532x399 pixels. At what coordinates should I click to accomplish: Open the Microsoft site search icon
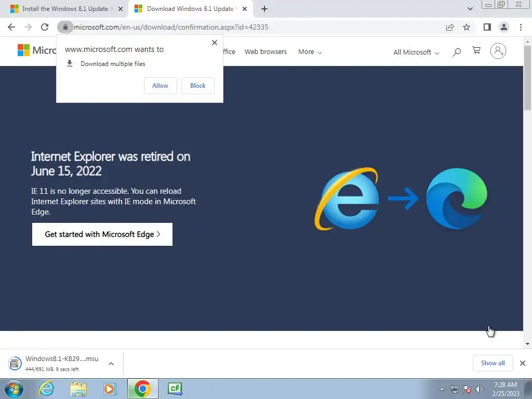[x=457, y=52]
